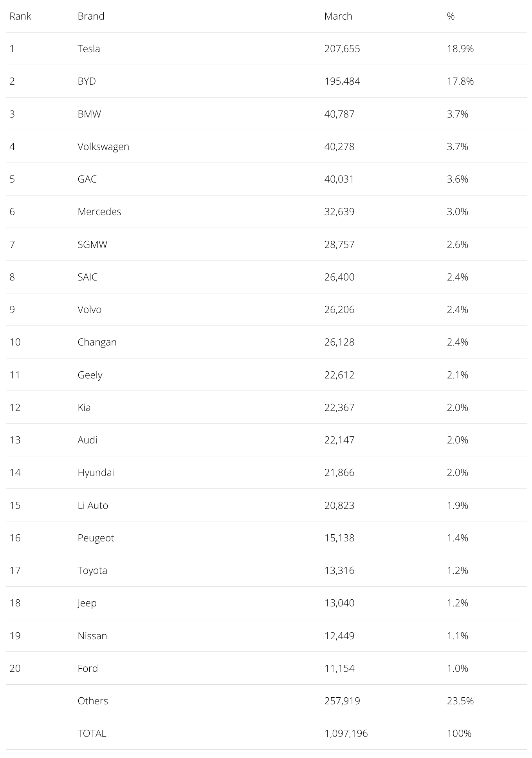Select Li Auto's sales value 20,823

[339, 505]
